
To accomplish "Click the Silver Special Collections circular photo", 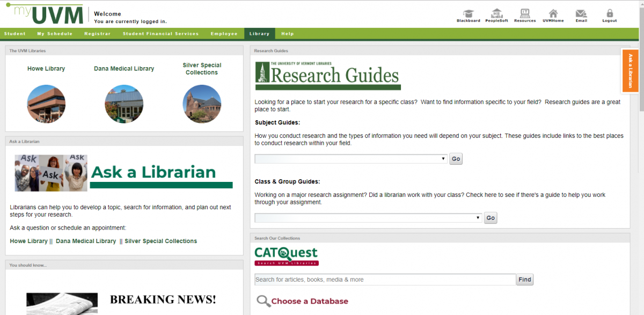I will click(202, 104).
